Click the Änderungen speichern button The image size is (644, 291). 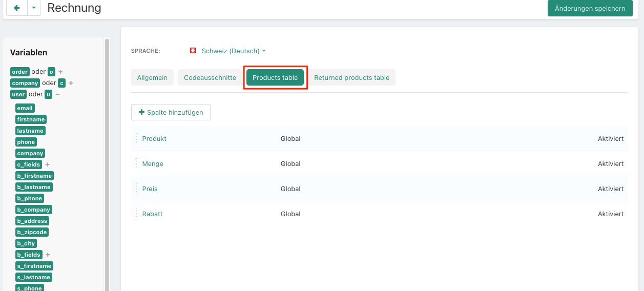[590, 8]
